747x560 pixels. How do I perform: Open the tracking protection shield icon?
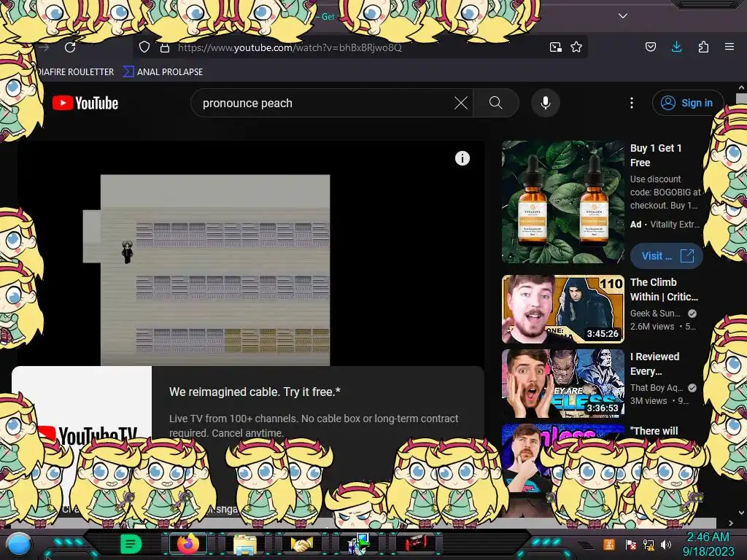click(144, 47)
